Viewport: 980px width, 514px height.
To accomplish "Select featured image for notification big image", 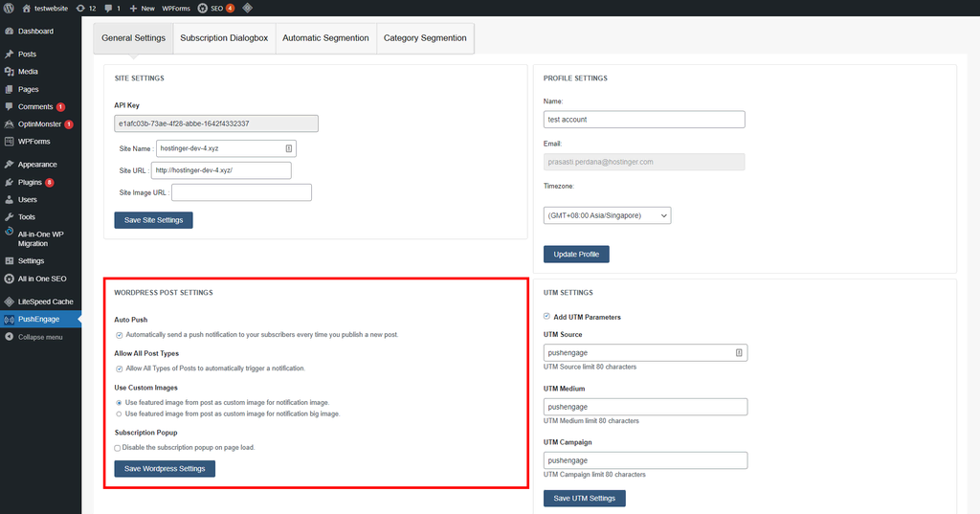I will 119,414.
